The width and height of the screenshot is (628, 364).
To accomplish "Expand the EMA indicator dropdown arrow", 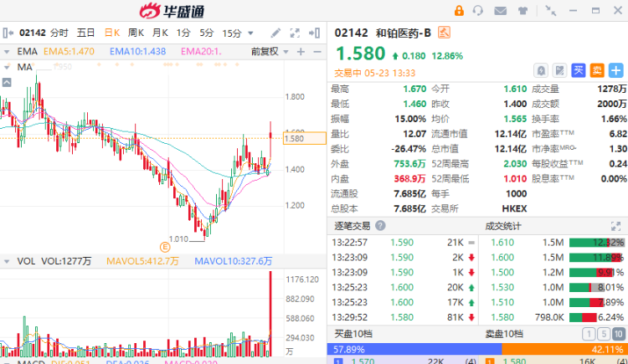I will coord(7,52).
